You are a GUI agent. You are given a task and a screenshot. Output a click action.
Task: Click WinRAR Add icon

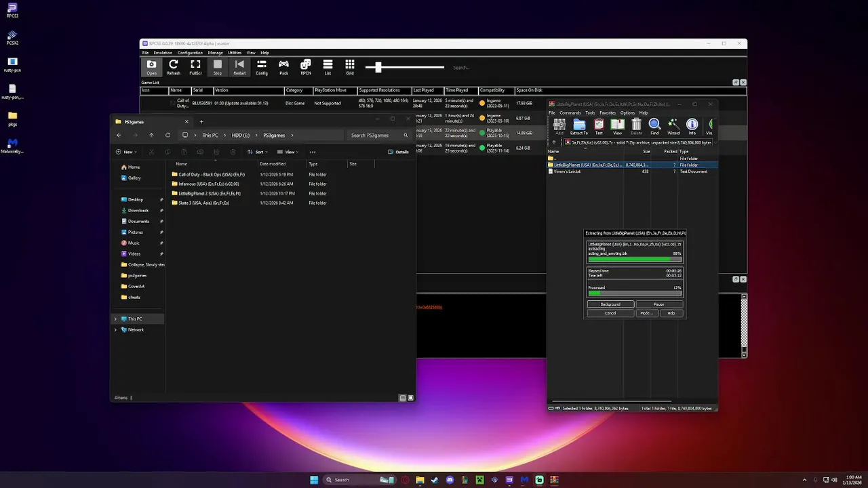[x=559, y=127]
